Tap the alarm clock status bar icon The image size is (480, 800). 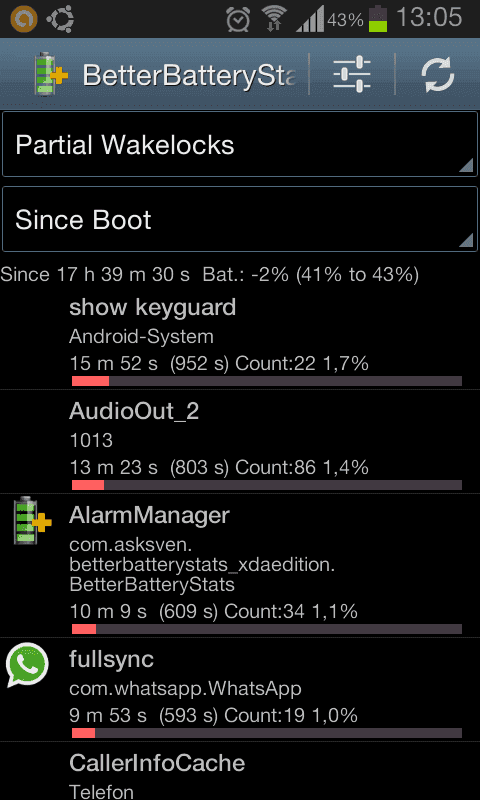click(238, 20)
